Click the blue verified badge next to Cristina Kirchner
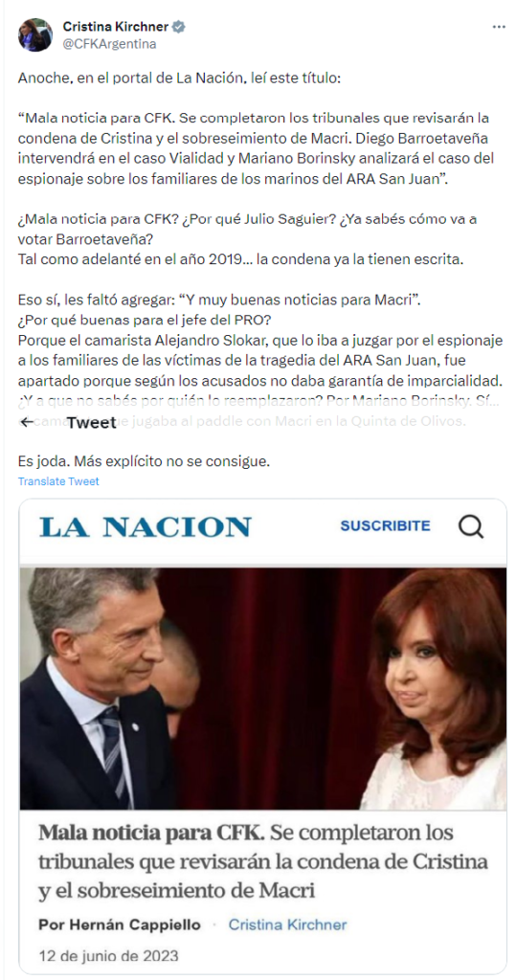Screen dimensions: 516x980 (x=179, y=27)
